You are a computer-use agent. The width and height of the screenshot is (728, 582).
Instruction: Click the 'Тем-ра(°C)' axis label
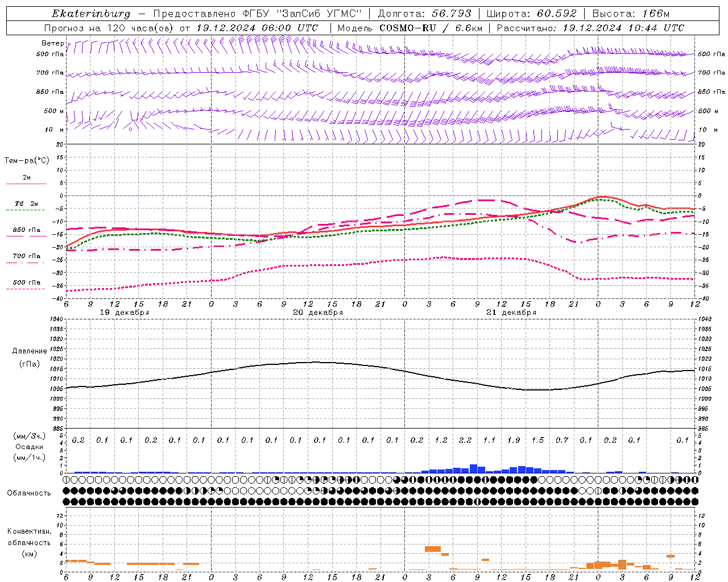(27, 161)
